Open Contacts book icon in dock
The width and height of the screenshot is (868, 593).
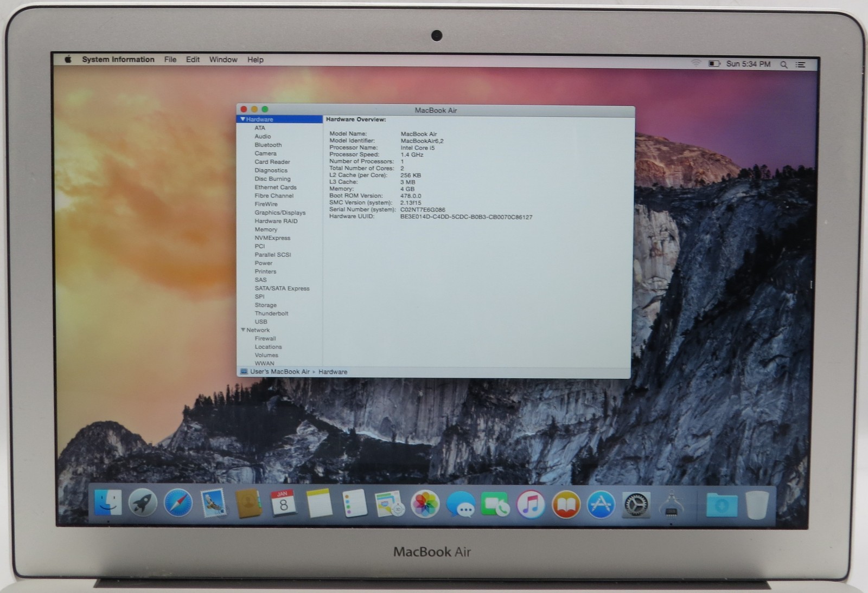248,504
